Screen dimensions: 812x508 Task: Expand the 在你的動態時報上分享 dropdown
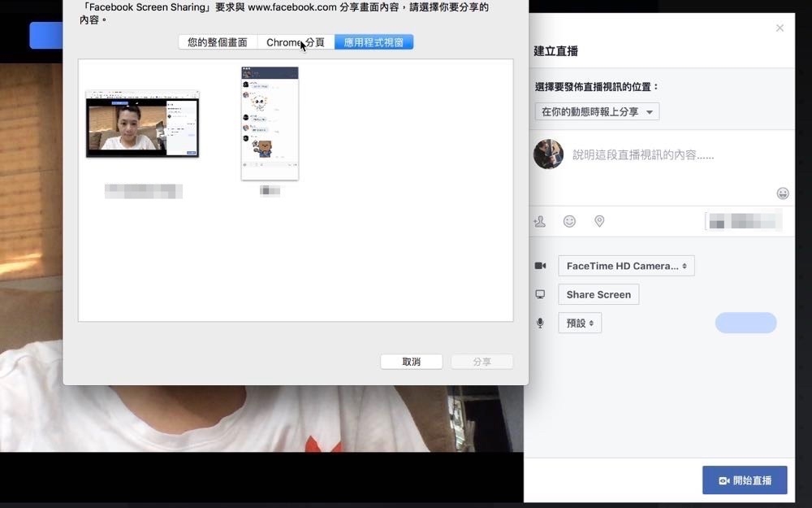597,112
